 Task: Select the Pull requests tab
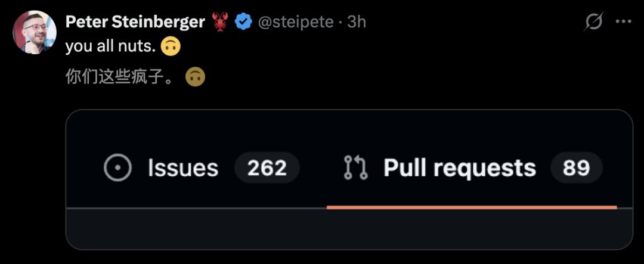[459, 168]
